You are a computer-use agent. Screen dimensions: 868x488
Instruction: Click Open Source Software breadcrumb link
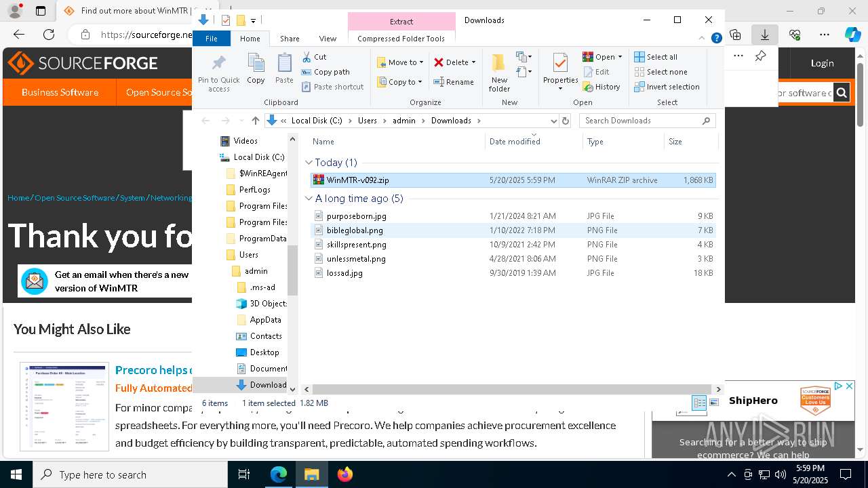pos(75,198)
